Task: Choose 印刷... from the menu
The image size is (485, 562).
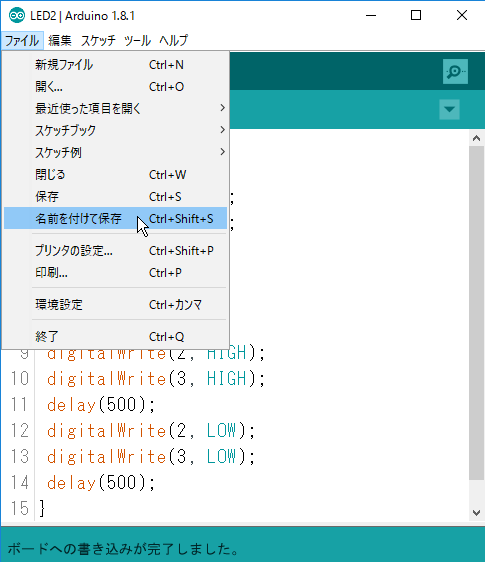Action: tap(115, 273)
